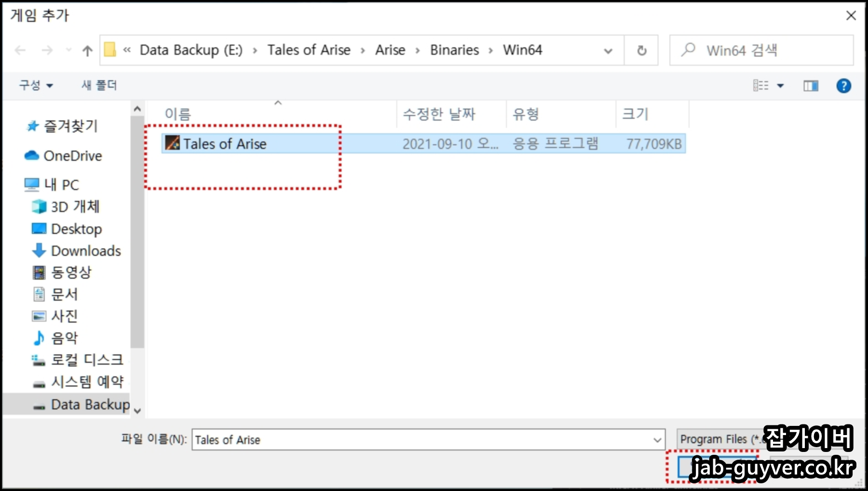The image size is (868, 491).
Task: Open 로컬 디스크 drive
Action: click(x=77, y=360)
